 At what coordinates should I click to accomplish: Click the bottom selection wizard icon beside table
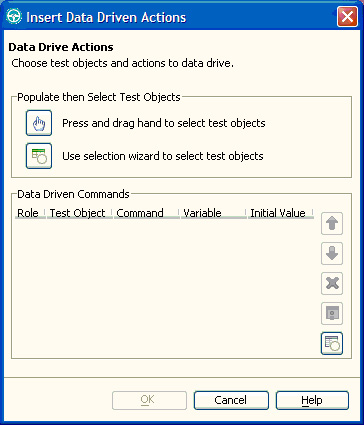pos(332,343)
